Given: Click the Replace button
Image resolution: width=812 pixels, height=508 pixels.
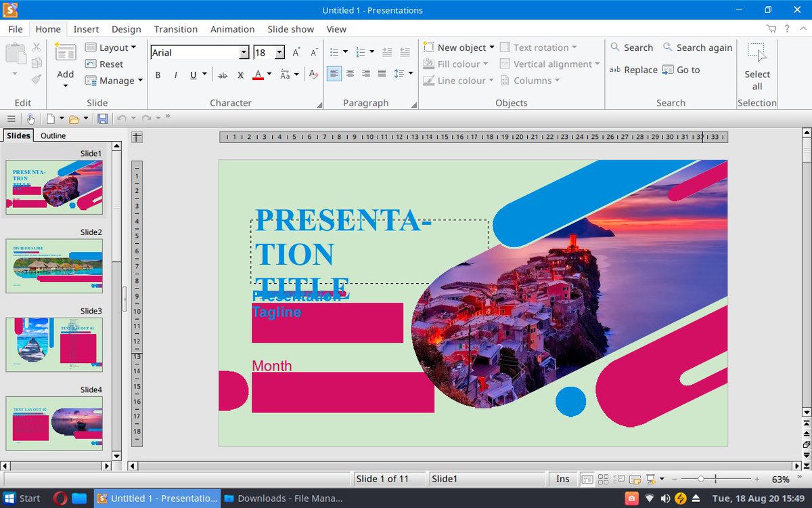Looking at the screenshot, I should pyautogui.click(x=640, y=69).
